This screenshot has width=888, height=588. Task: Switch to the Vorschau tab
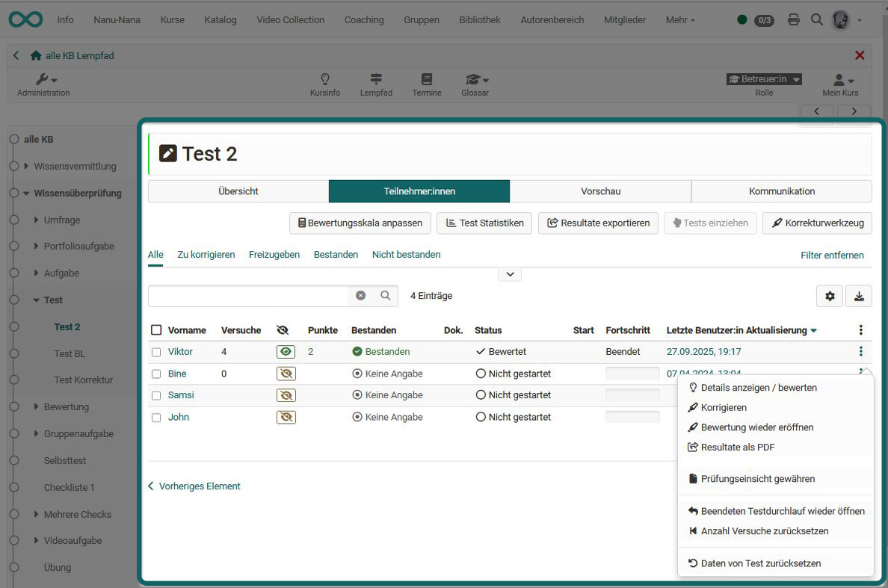(600, 191)
